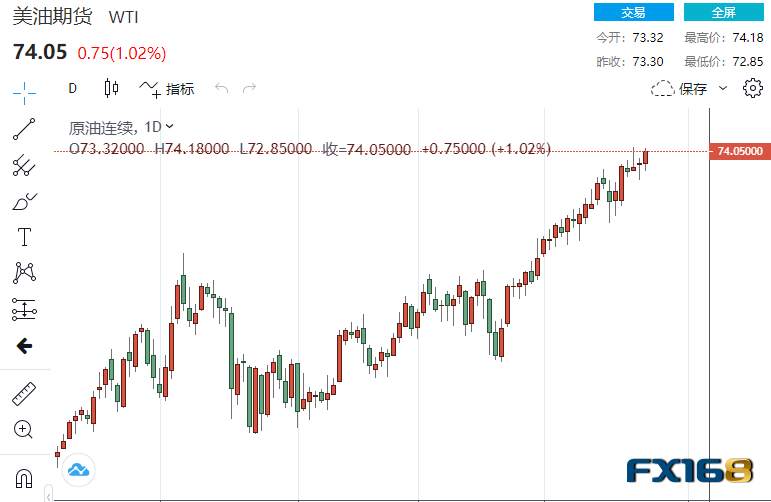Open the 指标 indicators menu
771x502 pixels.
point(167,89)
